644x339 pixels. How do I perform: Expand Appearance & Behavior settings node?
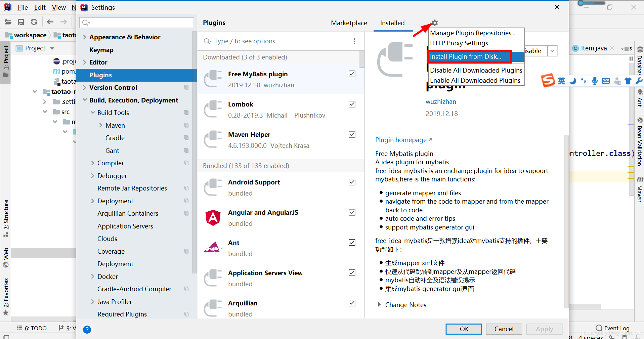point(85,37)
